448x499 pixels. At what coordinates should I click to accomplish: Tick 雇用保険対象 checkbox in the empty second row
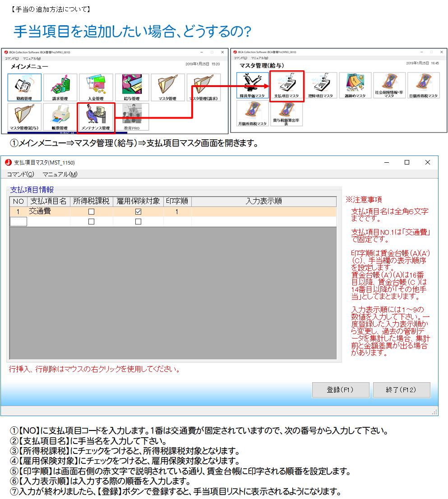click(139, 222)
